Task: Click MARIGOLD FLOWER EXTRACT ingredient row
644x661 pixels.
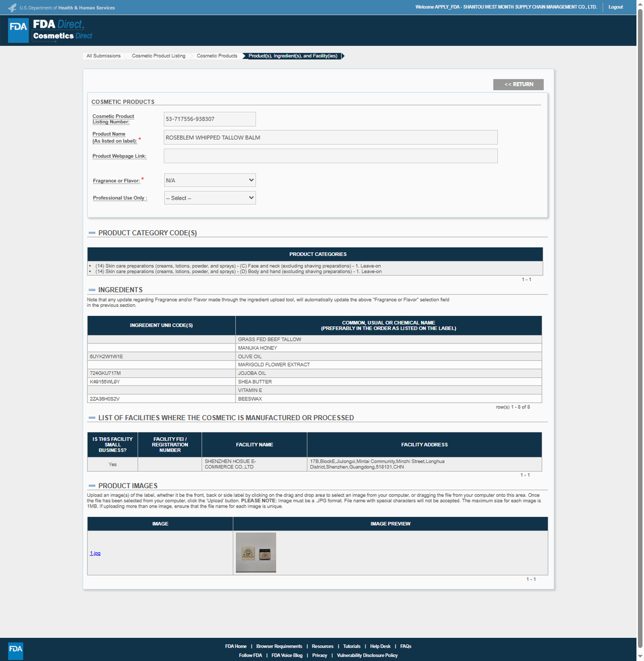Action: 314,365
